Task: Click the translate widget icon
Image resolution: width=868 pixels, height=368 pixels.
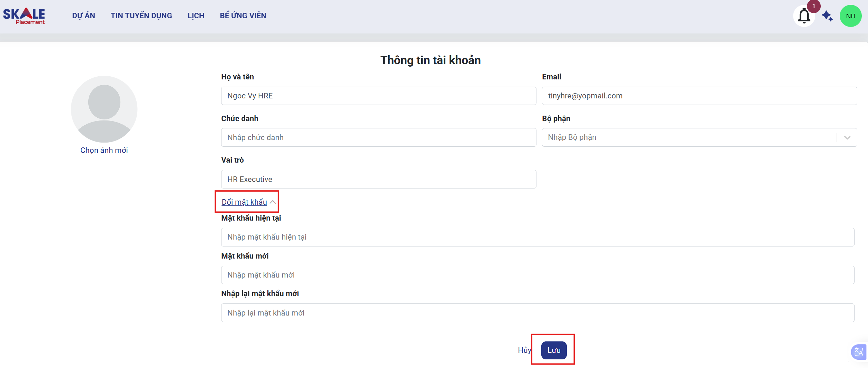Action: click(x=858, y=352)
